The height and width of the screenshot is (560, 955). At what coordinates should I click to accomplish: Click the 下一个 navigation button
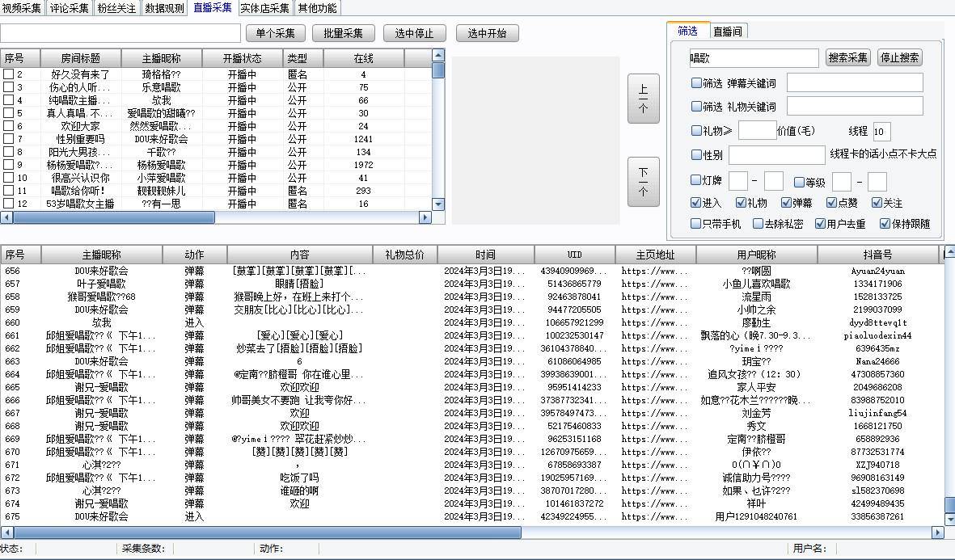coord(643,182)
